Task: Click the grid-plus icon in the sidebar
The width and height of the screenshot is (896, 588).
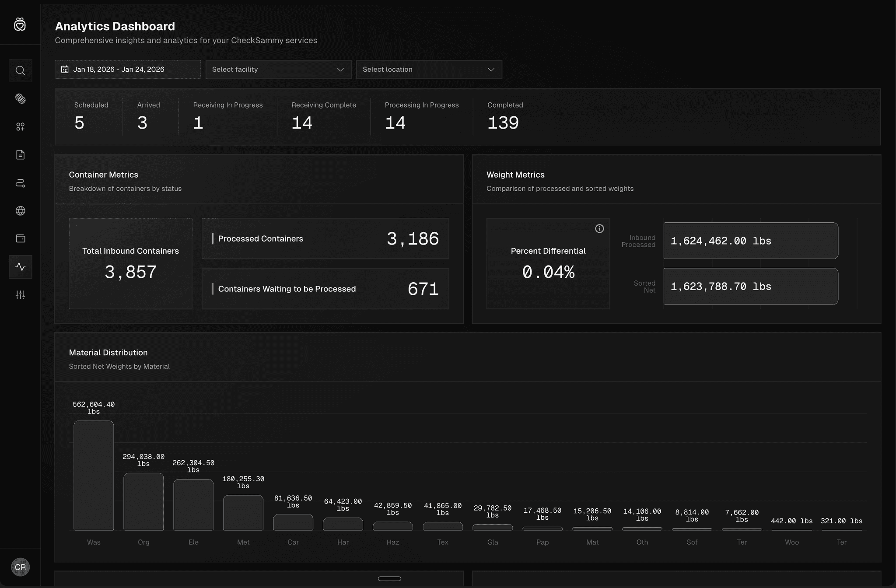Action: coord(20,126)
